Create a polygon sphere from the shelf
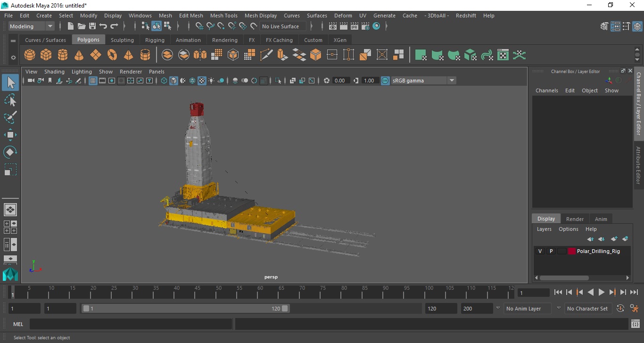Screen dimensions: 644x343 30,55
